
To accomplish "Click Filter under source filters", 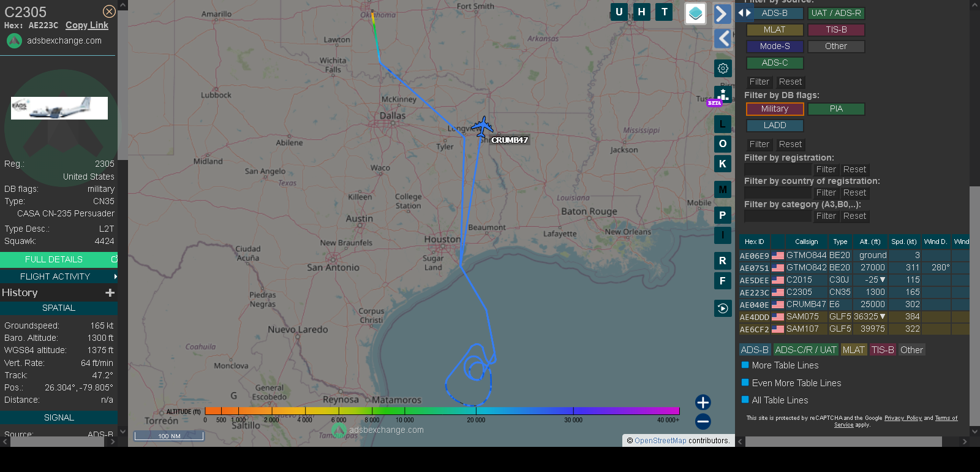I will pos(759,82).
